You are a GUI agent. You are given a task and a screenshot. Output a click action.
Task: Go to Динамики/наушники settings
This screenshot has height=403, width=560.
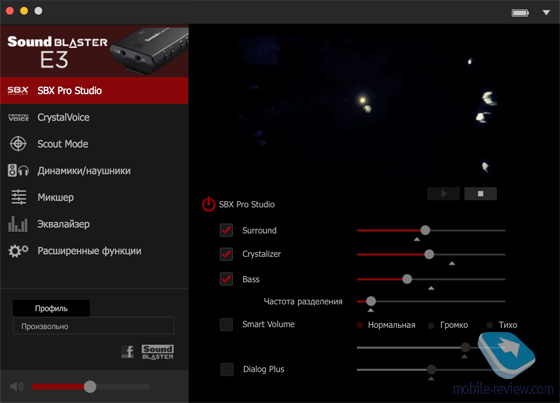94,170
